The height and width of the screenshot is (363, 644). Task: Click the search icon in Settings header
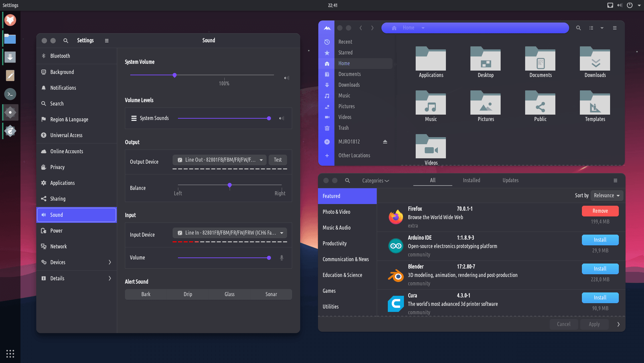click(x=66, y=41)
